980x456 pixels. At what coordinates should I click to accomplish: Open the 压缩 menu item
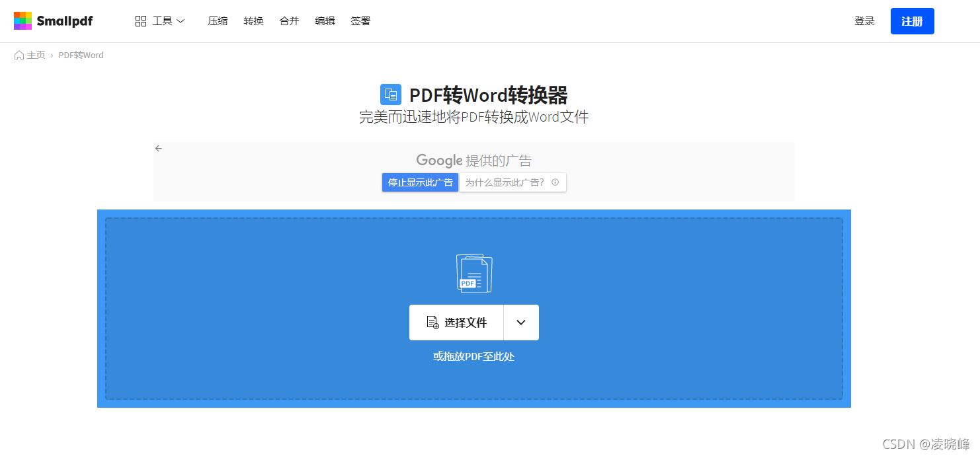click(218, 21)
